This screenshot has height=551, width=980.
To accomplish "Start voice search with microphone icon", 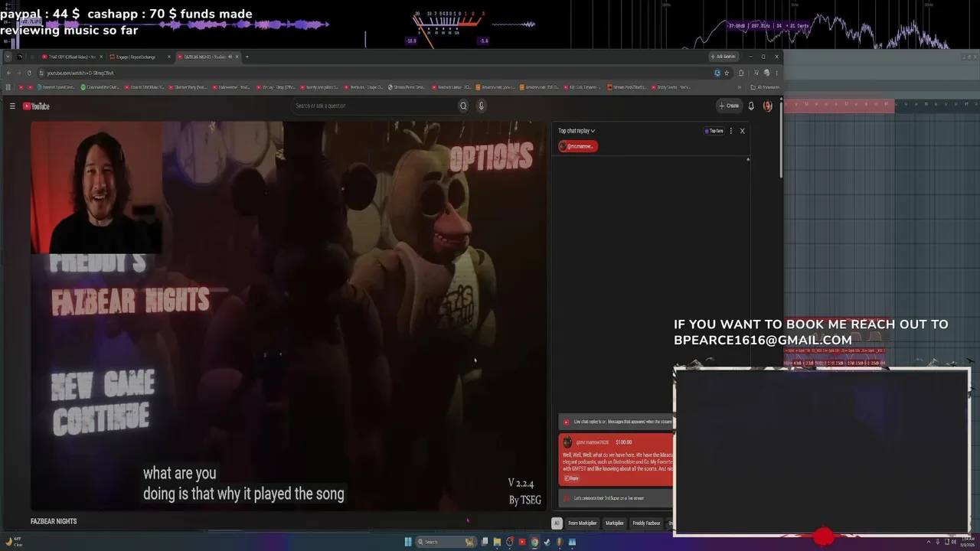I will point(481,106).
